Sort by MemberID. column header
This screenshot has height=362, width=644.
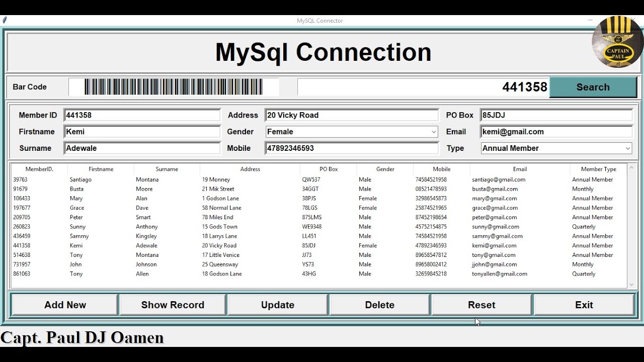tap(39, 169)
